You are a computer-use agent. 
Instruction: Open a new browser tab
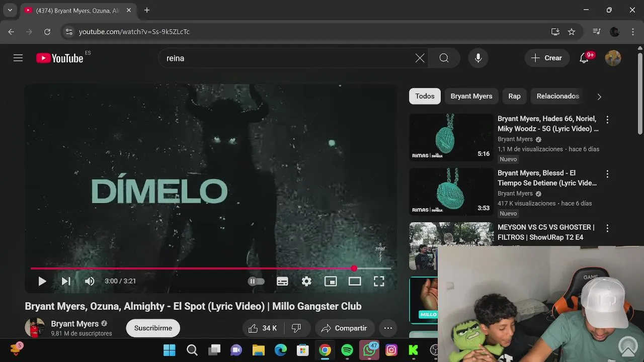point(147,10)
